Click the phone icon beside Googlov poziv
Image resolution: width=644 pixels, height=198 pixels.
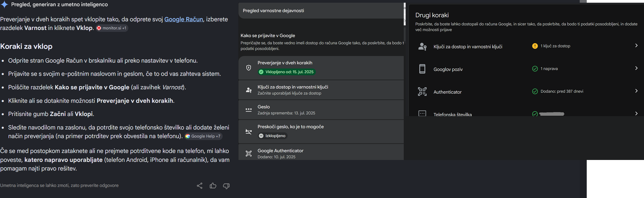(x=422, y=69)
